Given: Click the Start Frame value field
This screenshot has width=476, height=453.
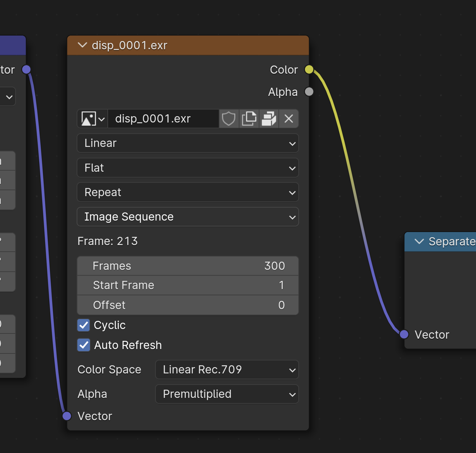Looking at the screenshot, I should pos(188,285).
